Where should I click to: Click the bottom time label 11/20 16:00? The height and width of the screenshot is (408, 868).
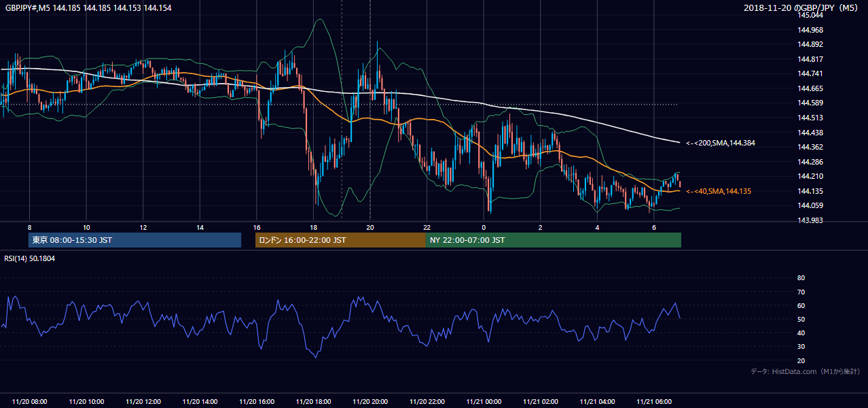(256, 402)
